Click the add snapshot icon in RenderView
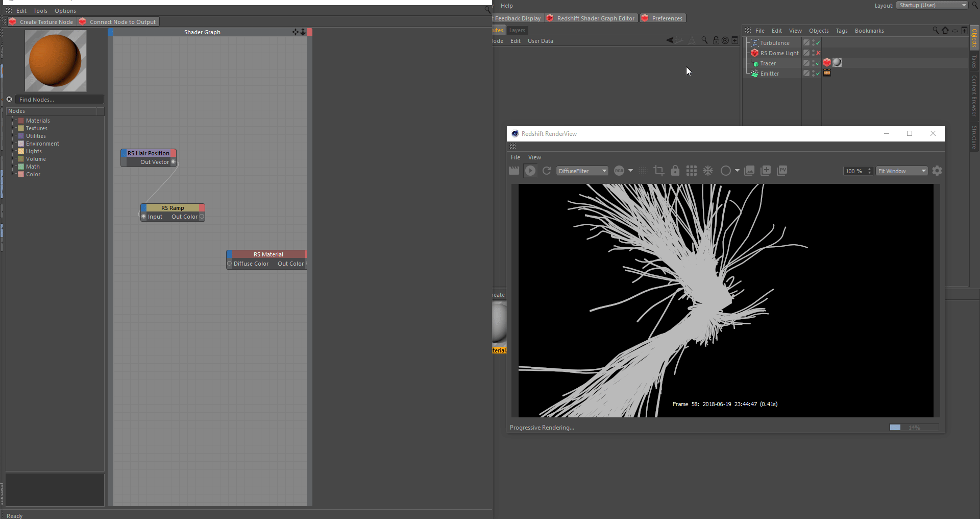Viewport: 980px width, 519px height. click(766, 171)
